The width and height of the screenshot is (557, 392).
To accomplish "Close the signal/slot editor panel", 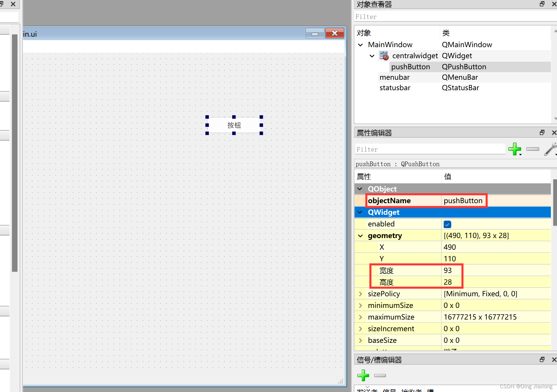I will 554,360.
